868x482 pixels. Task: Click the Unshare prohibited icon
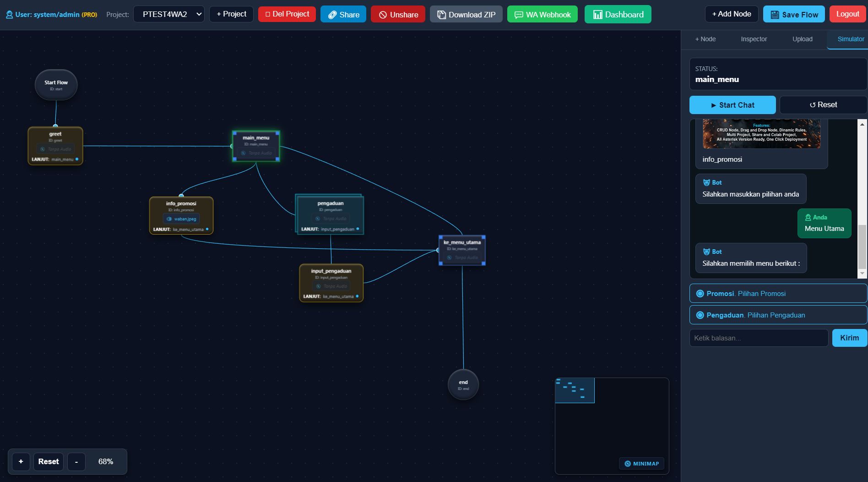tap(383, 15)
